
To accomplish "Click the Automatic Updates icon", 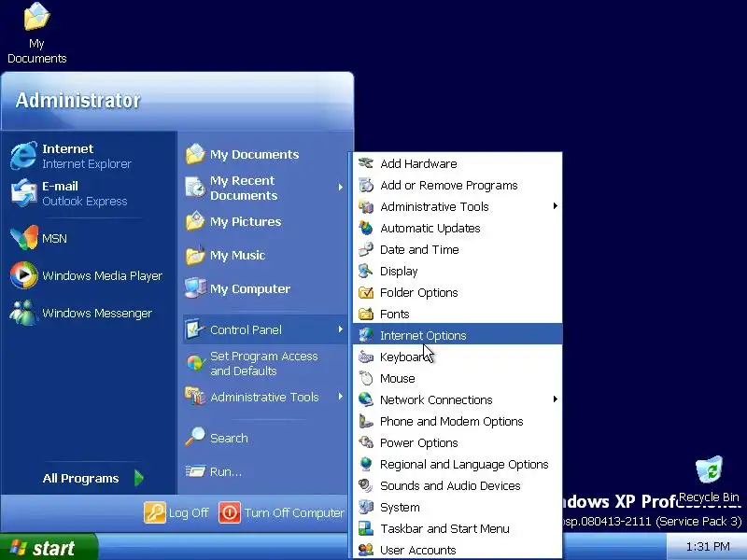I will tap(366, 228).
